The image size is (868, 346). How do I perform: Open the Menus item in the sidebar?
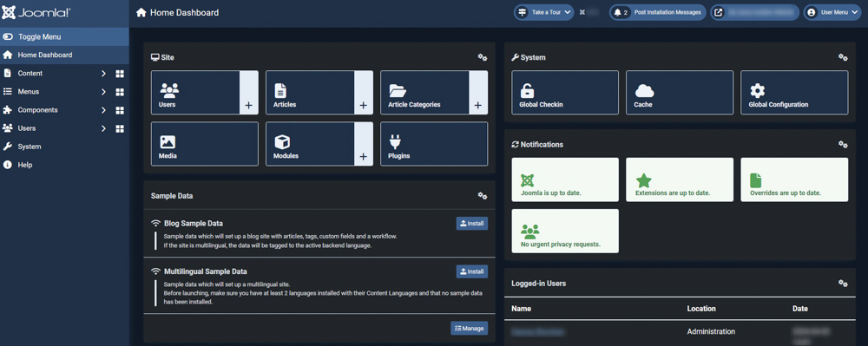point(29,92)
